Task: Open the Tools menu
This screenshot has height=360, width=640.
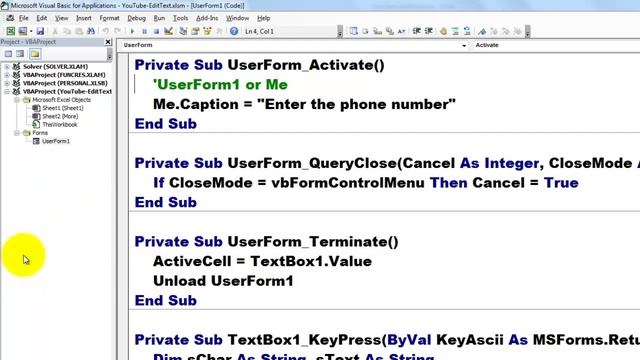Action: tap(180, 18)
